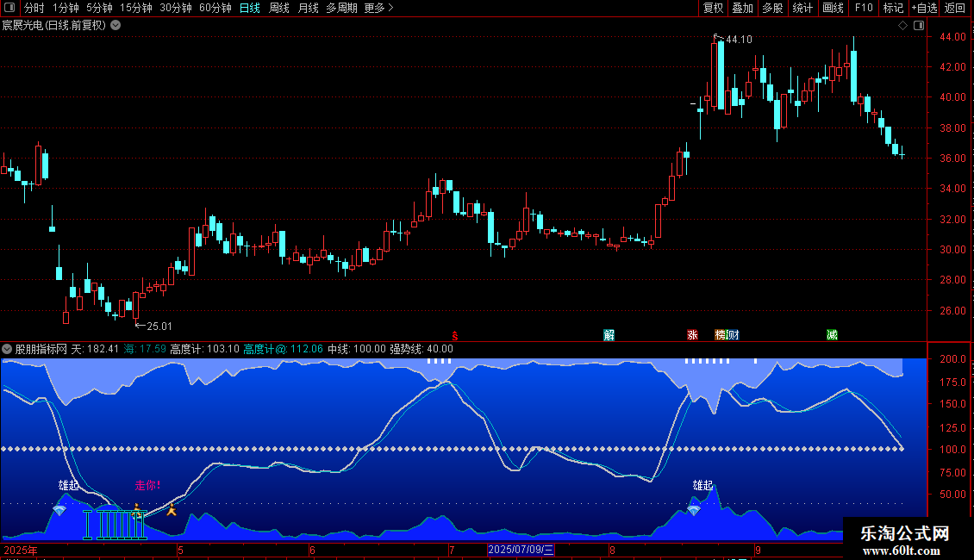
Task: Click the 高度计@: 112.06 value
Action: coord(284,349)
